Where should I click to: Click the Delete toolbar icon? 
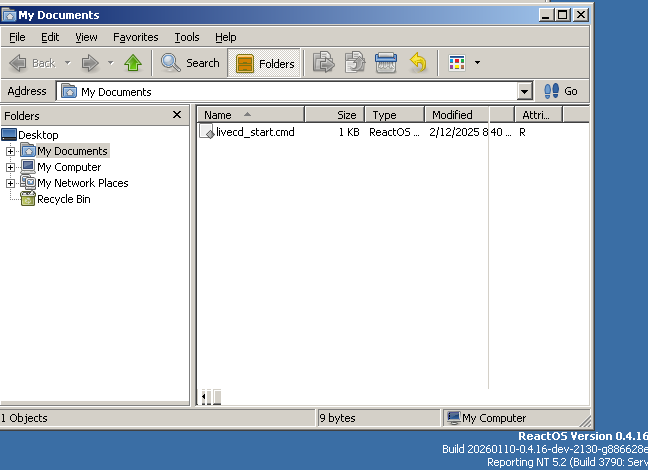tap(386, 63)
